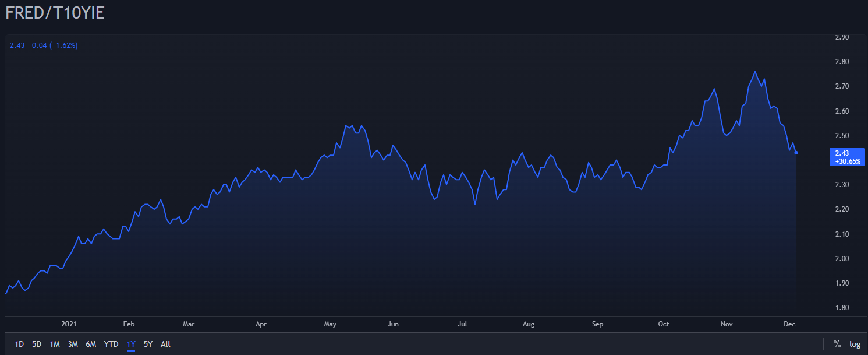This screenshot has height=355, width=868.
Task: Click the 1.90 price axis label
Action: tap(842, 283)
